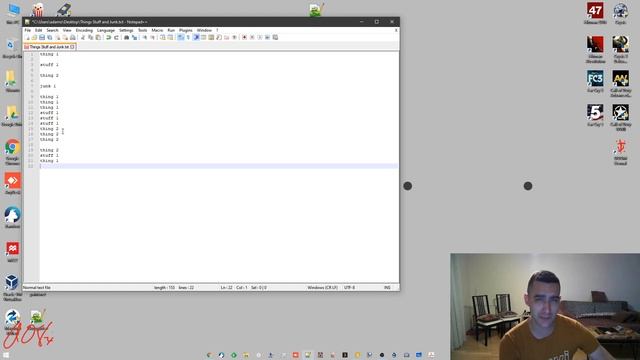Open the Far Cry 5 desktop icon
Image resolution: width=640 pixels, height=360 pixels.
click(x=595, y=115)
